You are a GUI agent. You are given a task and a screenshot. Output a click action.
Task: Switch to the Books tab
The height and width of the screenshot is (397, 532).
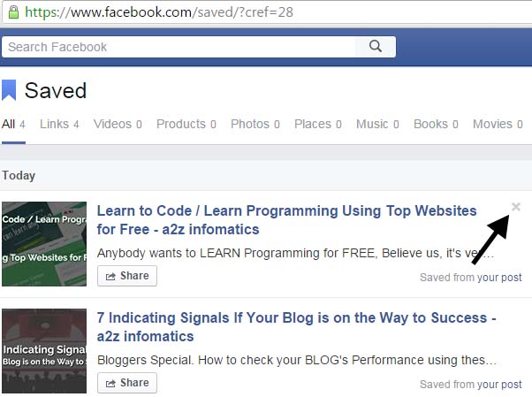(436, 124)
